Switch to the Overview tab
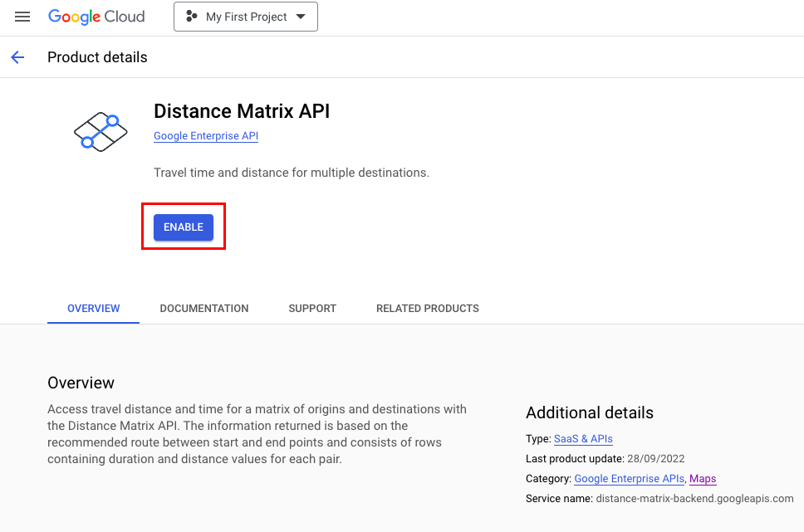Screen dimensions: 804x532 [x=93, y=309]
